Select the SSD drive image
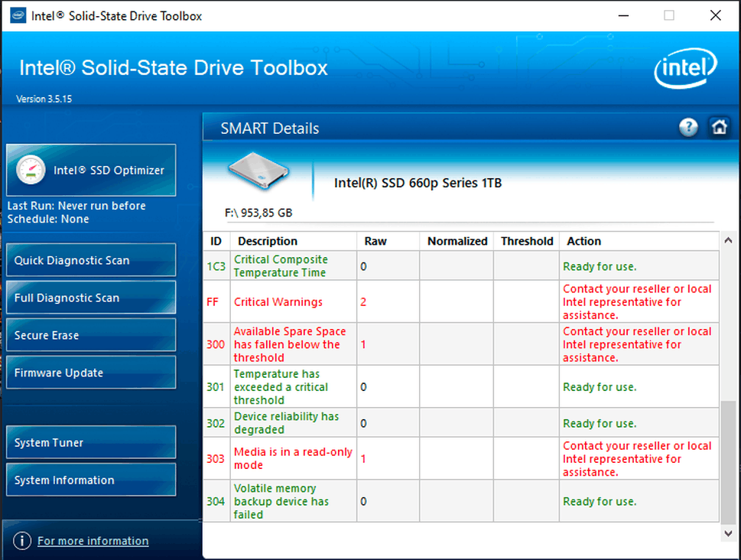 [x=258, y=171]
